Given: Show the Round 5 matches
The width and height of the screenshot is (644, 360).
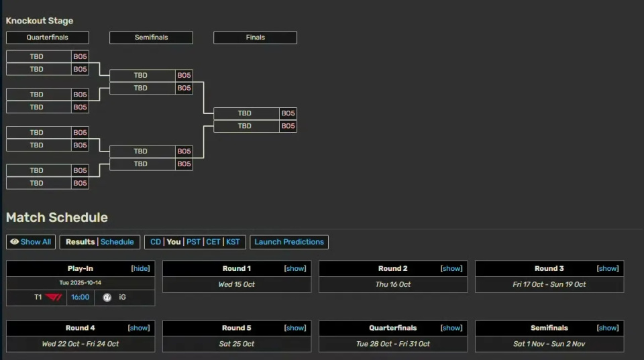Looking at the screenshot, I should tap(295, 328).
